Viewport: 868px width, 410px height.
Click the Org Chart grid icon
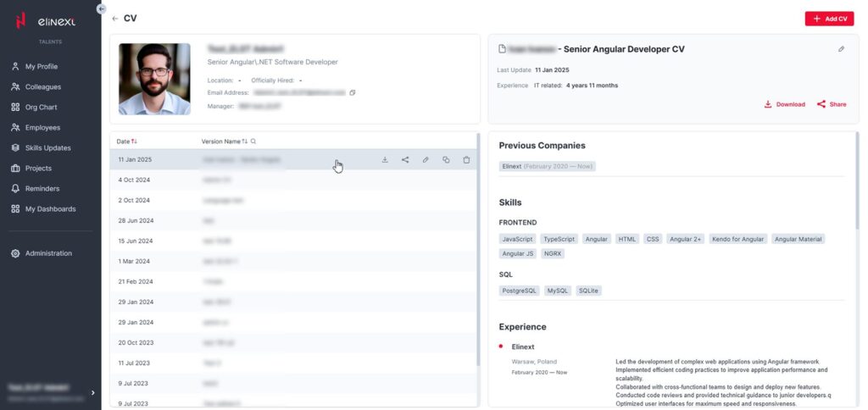tap(15, 108)
